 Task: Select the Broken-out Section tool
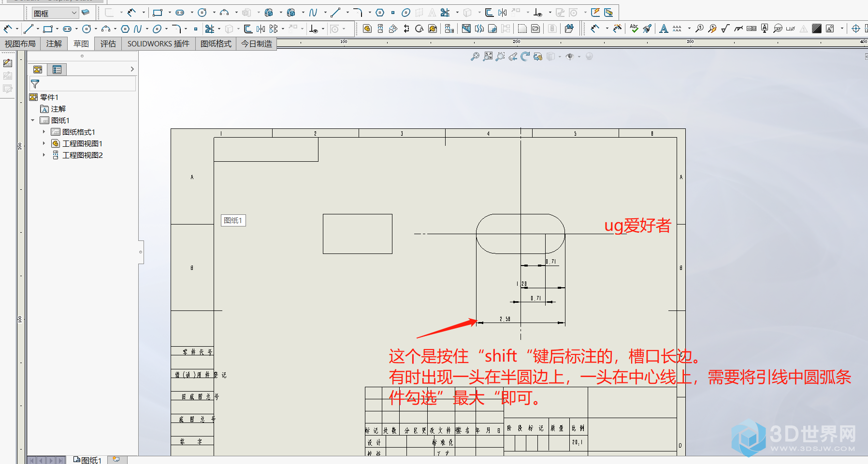pyautogui.click(x=466, y=29)
